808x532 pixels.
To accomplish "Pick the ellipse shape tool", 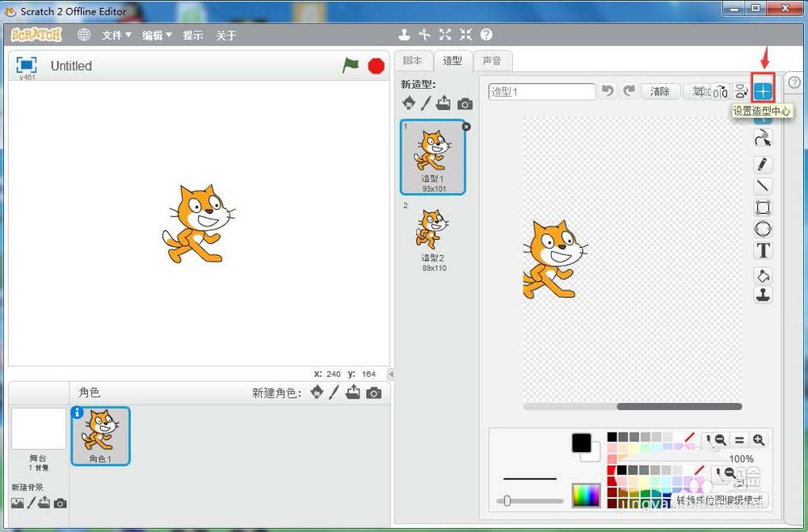I will 763,229.
